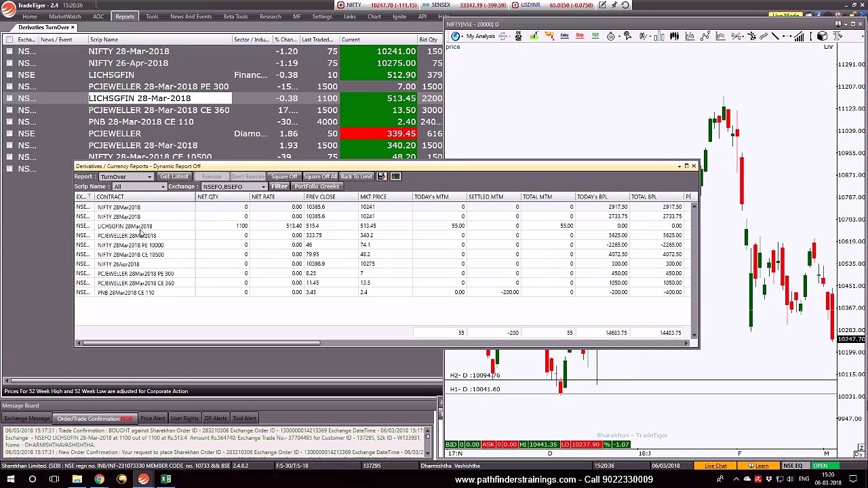Screen dimensions: 868x488
Task: Tick the PNB 28-Mar-2018 CE 110 checkbox
Action: [x=9, y=122]
